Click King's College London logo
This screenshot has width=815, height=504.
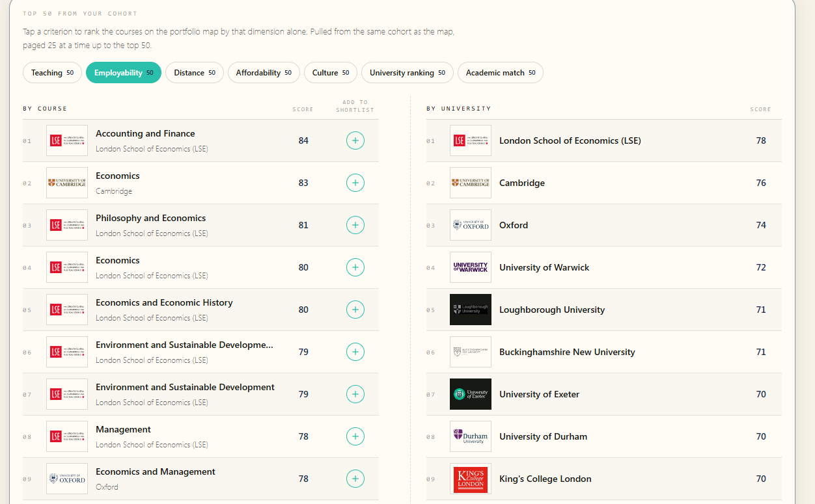[x=471, y=479]
